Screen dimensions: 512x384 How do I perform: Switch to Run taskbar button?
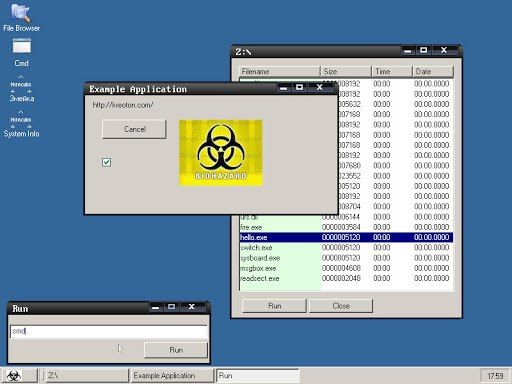point(258,376)
